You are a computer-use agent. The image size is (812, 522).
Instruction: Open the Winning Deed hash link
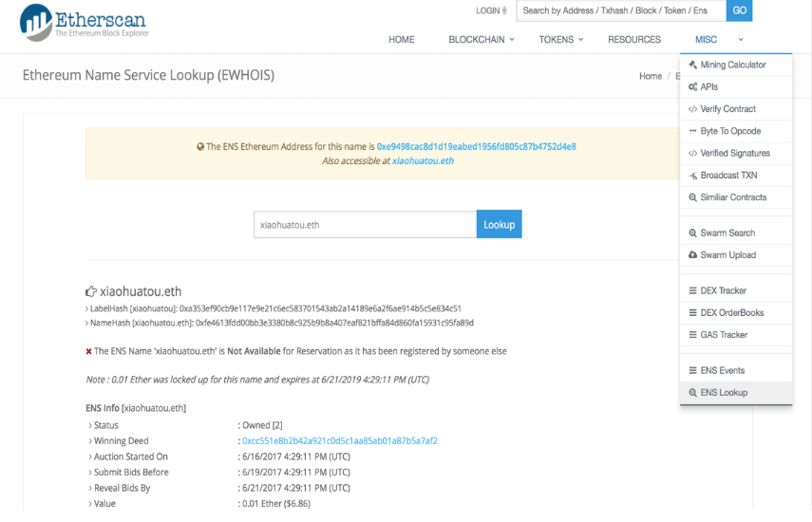pos(339,441)
